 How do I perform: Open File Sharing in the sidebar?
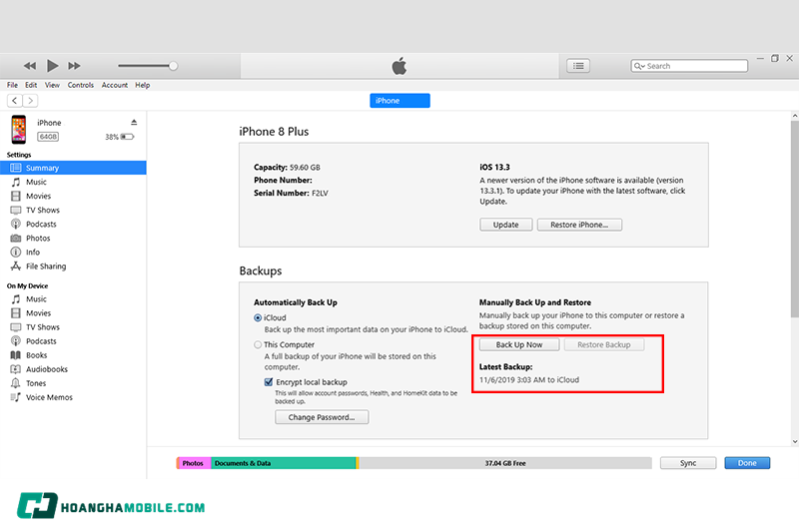click(x=46, y=266)
